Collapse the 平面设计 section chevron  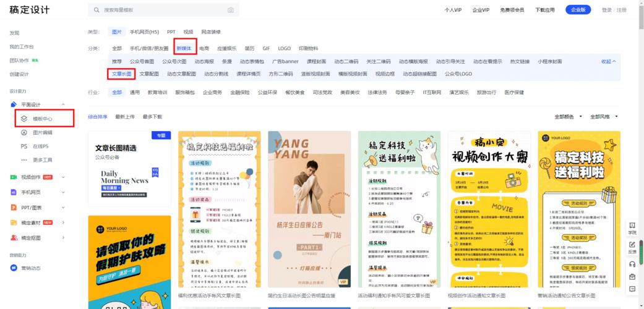click(x=63, y=104)
